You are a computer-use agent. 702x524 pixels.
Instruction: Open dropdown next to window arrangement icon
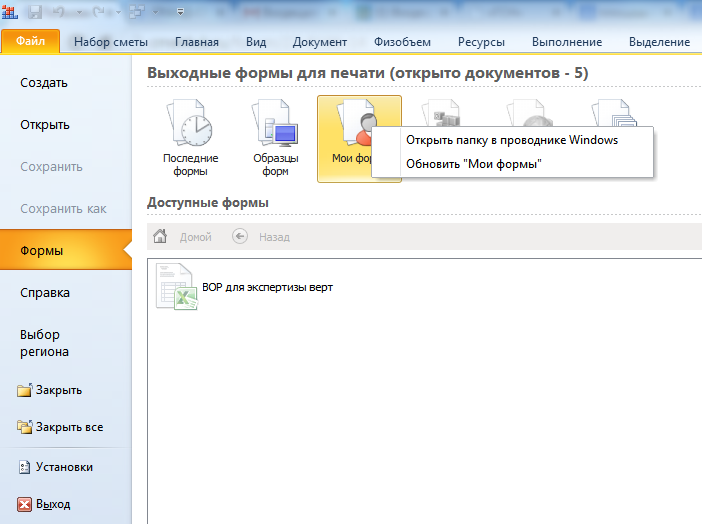click(x=155, y=13)
